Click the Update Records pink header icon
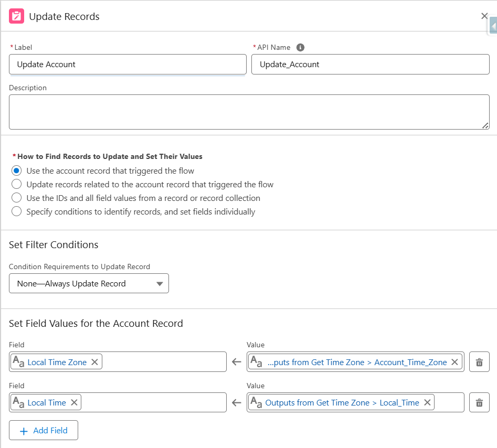The image size is (497, 448). tap(17, 16)
